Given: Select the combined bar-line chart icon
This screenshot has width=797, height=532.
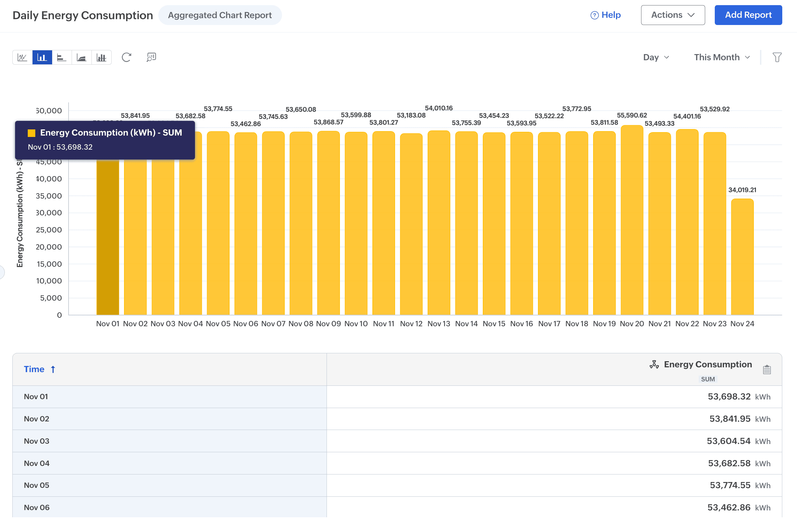Looking at the screenshot, I should 101,58.
